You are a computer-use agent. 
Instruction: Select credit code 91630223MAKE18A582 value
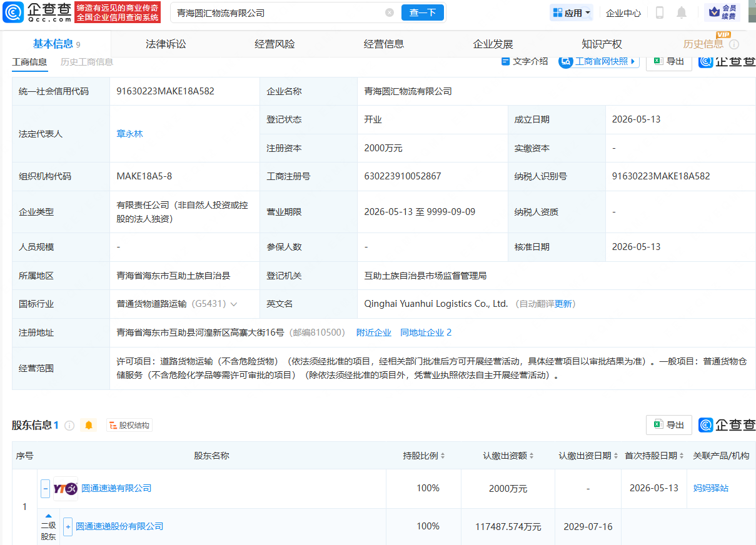point(166,91)
